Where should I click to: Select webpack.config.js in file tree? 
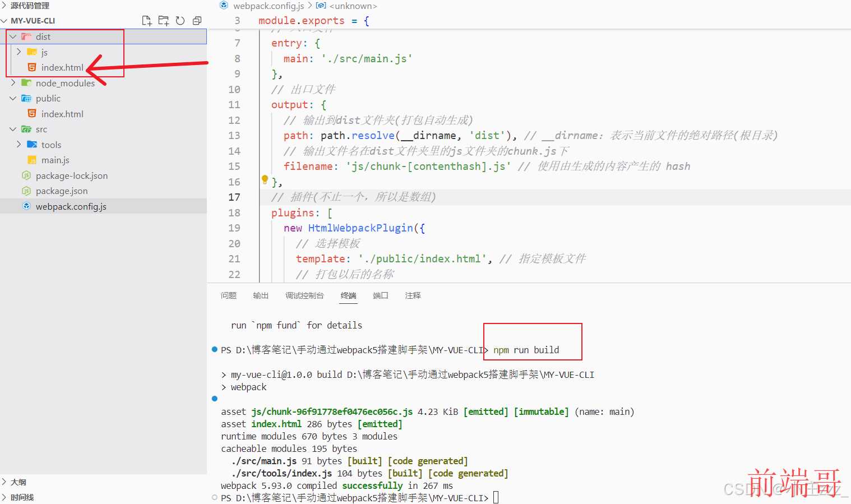pos(71,206)
